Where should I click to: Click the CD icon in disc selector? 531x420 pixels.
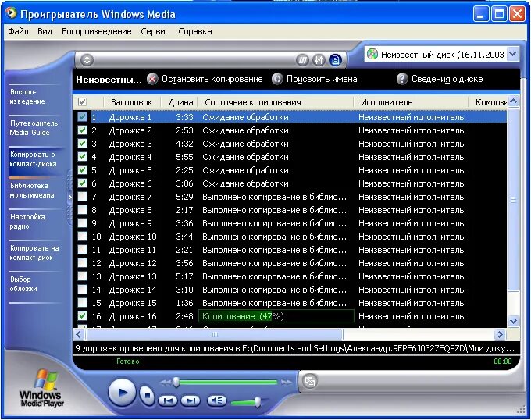click(x=372, y=54)
